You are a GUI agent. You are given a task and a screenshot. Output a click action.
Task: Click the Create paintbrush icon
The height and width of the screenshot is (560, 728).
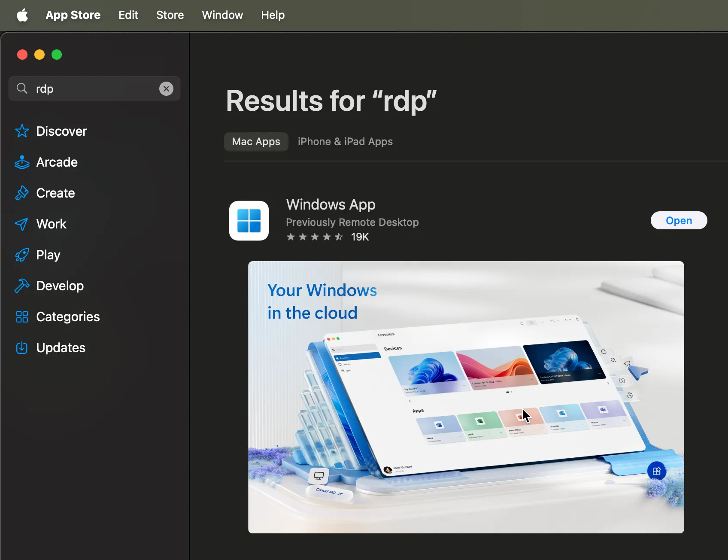pos(22,193)
